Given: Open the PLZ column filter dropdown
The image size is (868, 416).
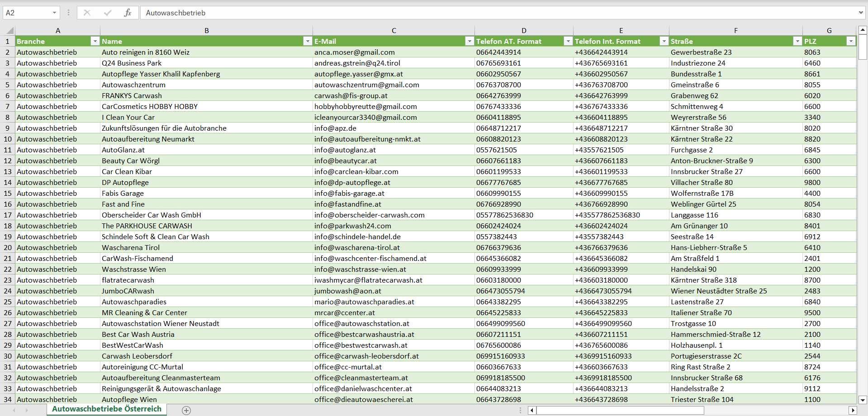Looking at the screenshot, I should [851, 41].
